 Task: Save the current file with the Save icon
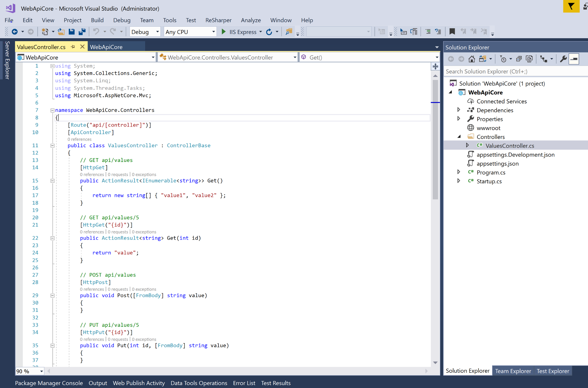[x=72, y=32]
